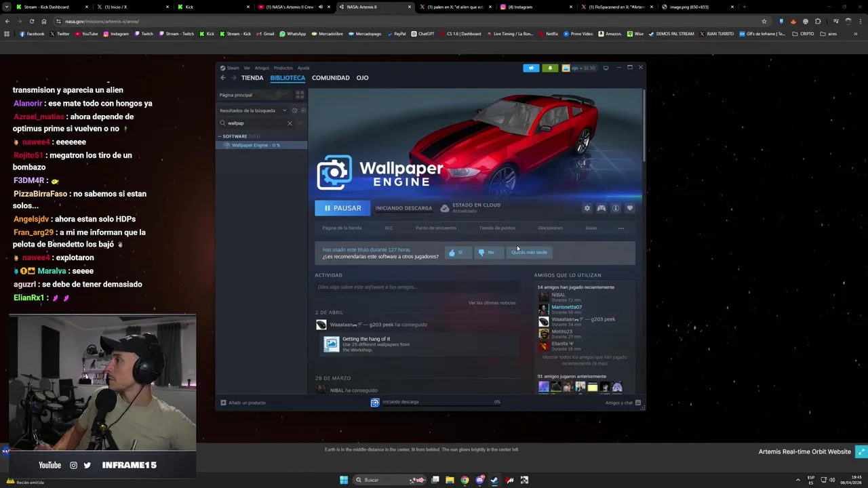Open the OJO profile tab
The image size is (868, 488).
pos(363,78)
